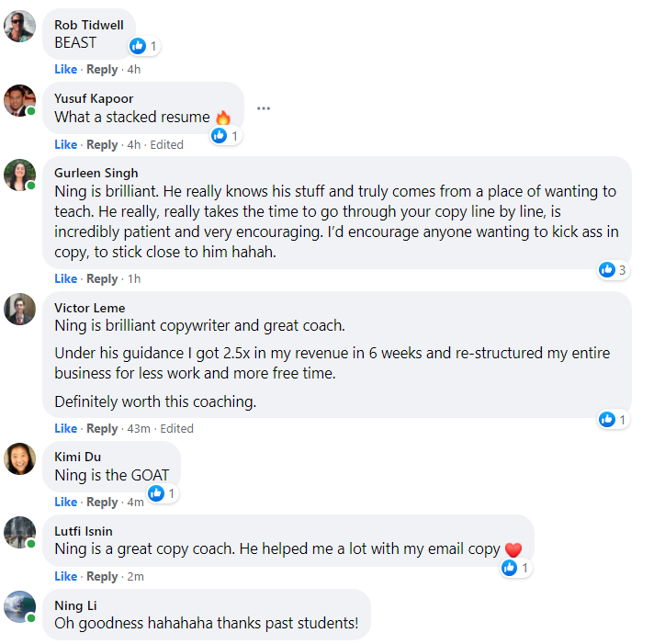Reply to Lutfi Isnin's comment
Image resolution: width=665 pixels, height=644 pixels.
pos(102,577)
